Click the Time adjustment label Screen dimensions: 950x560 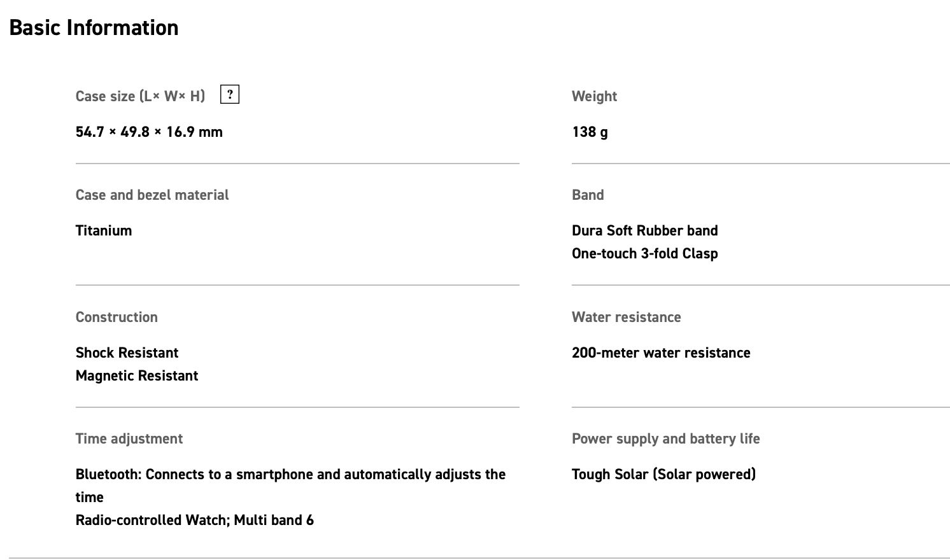129,438
